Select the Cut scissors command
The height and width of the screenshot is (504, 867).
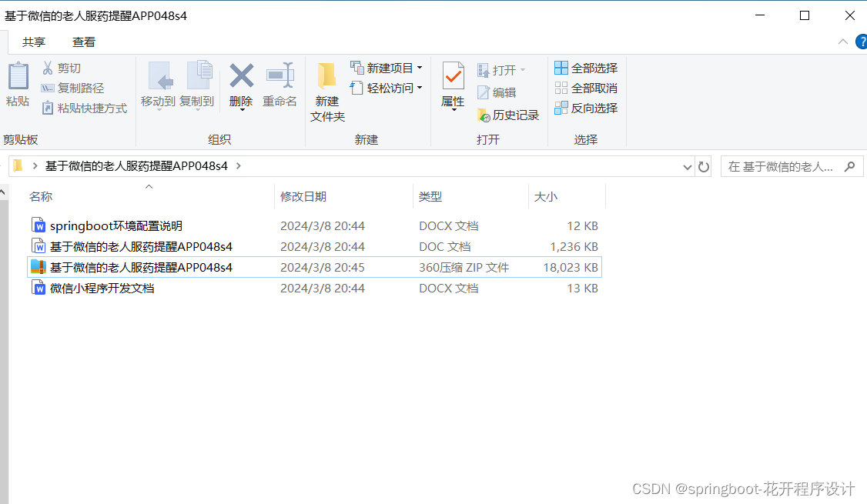click(62, 68)
